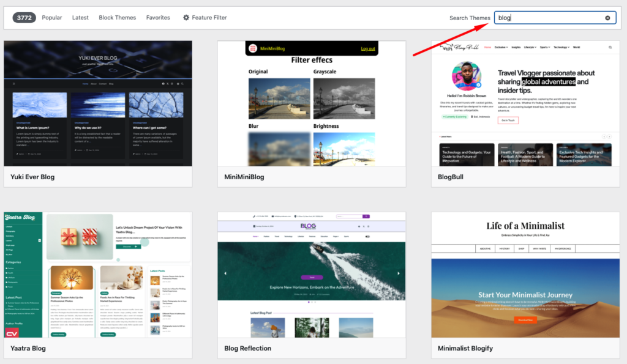The image size is (627, 364).
Task: Click the left carousel arrow in Blog Reflection
Action: pos(225,273)
